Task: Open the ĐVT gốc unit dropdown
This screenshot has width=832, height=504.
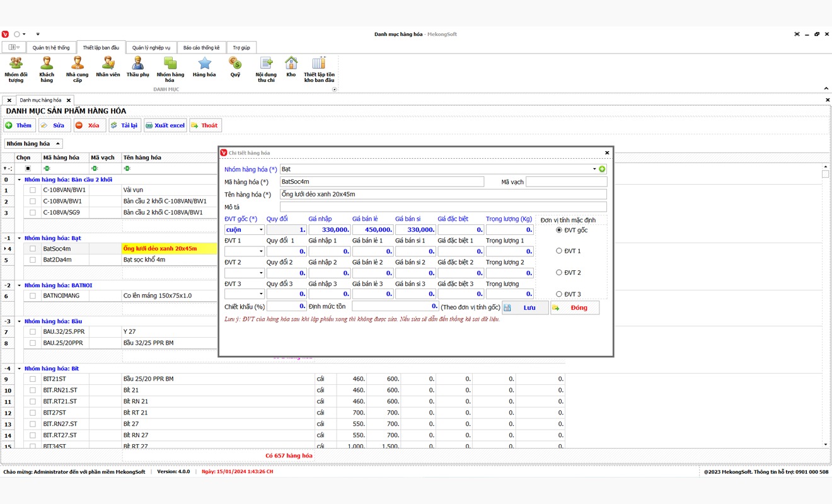Action: click(x=260, y=230)
